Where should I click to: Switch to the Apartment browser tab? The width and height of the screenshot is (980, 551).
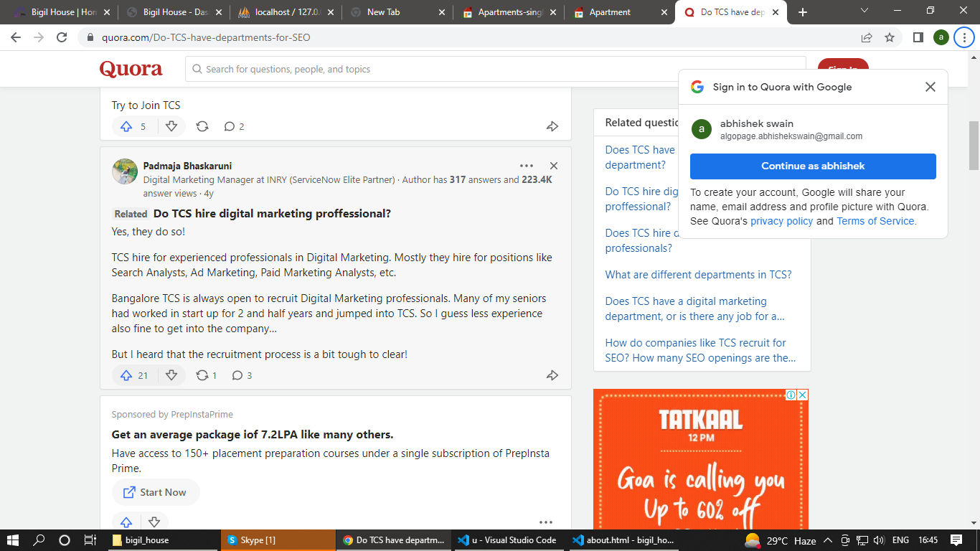click(x=610, y=12)
